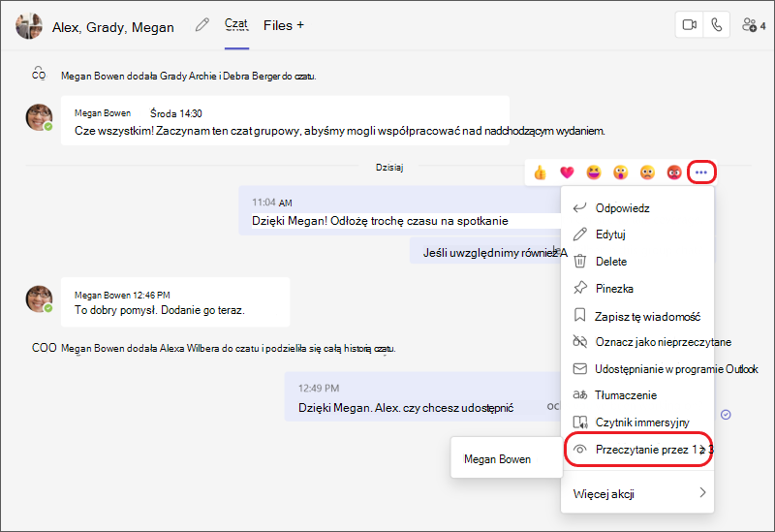Select the Czat tab
The height and width of the screenshot is (532, 775).
point(236,24)
